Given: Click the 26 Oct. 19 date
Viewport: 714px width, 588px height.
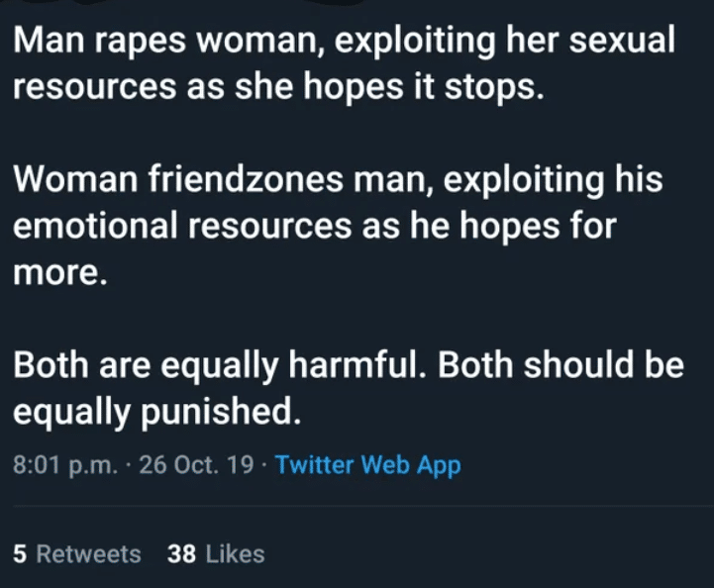Looking at the screenshot, I should coord(196,465).
